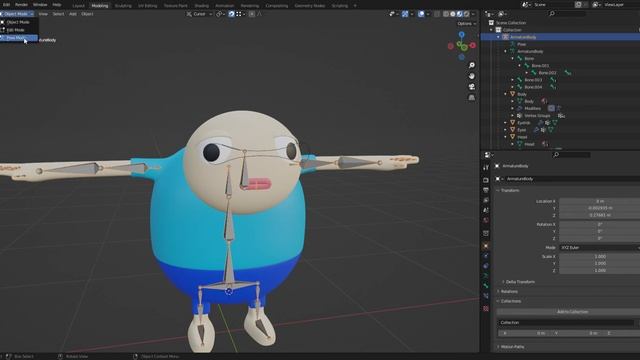
Task: Open the Object properties tab icon
Action: click(486, 246)
